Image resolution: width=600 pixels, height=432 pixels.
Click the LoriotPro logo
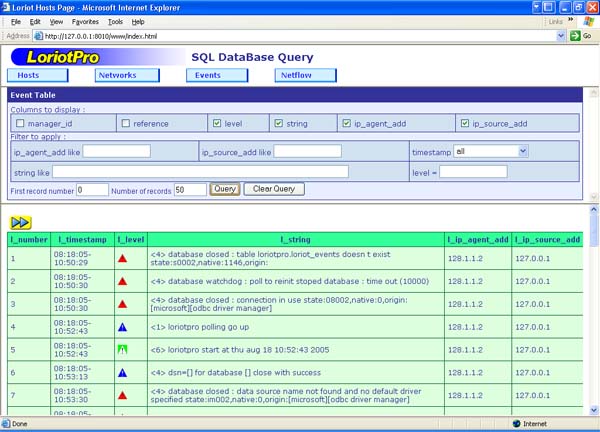tap(63, 57)
